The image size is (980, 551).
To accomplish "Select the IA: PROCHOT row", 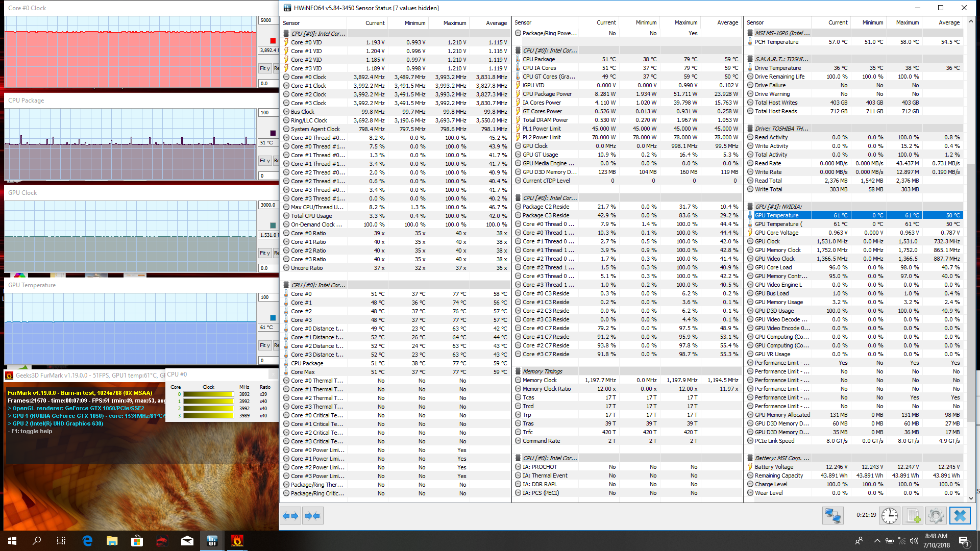I will click(627, 467).
